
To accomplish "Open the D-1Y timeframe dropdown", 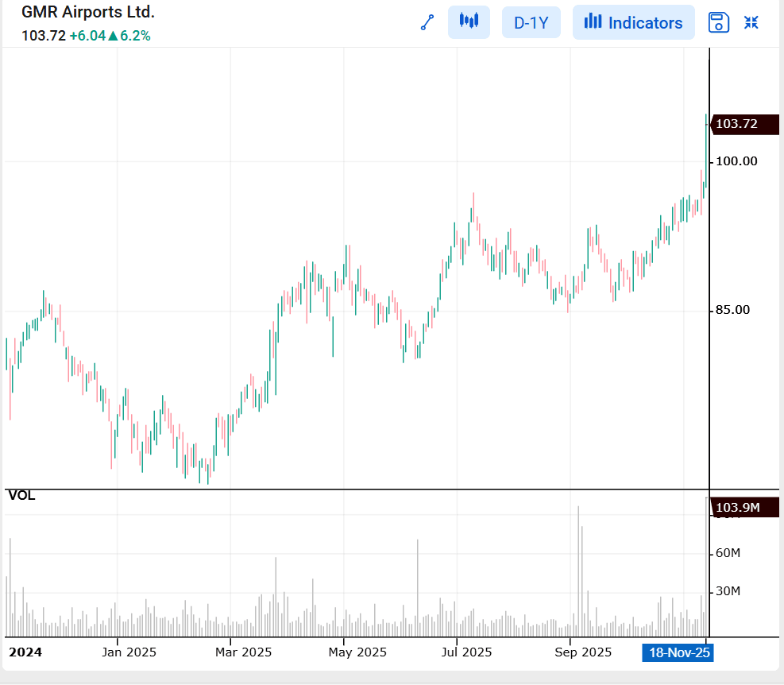I will [531, 22].
